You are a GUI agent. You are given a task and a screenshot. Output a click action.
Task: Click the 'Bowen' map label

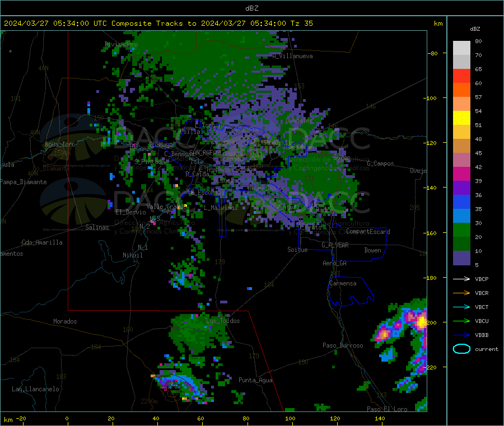pyautogui.click(x=372, y=250)
